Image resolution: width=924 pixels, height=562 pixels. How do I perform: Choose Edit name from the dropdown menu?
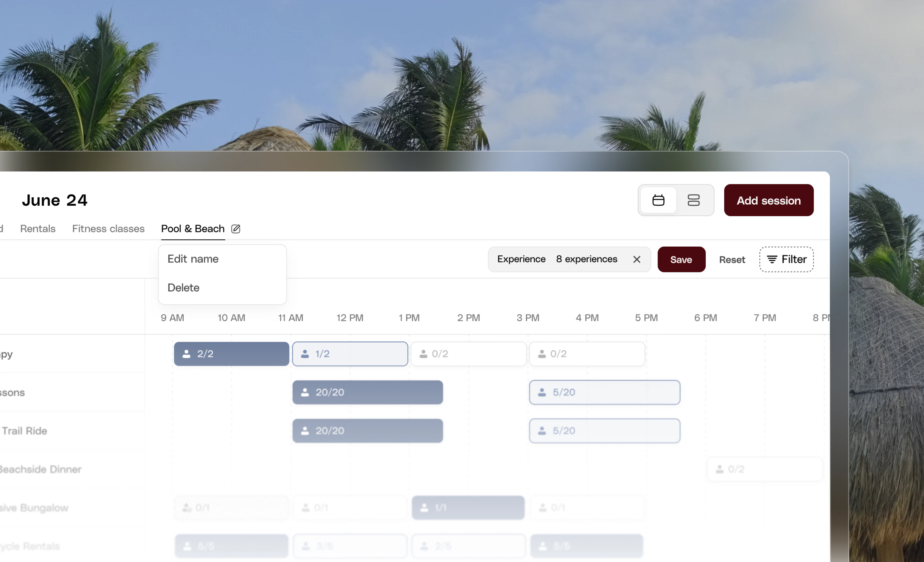[x=193, y=259]
